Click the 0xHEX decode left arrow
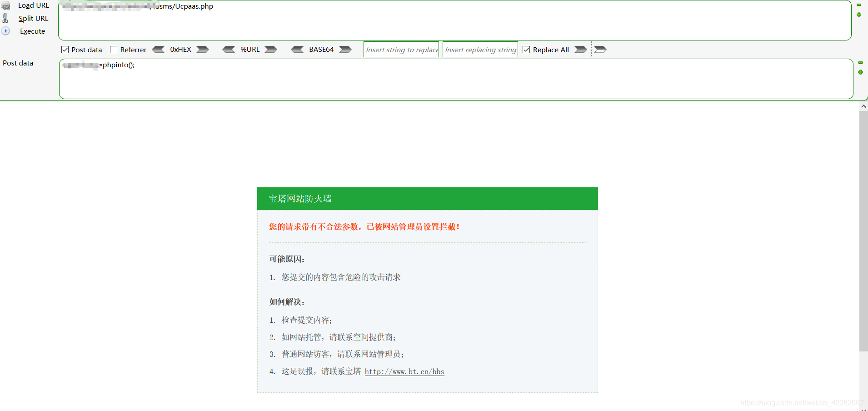The width and height of the screenshot is (868, 411). coord(158,50)
